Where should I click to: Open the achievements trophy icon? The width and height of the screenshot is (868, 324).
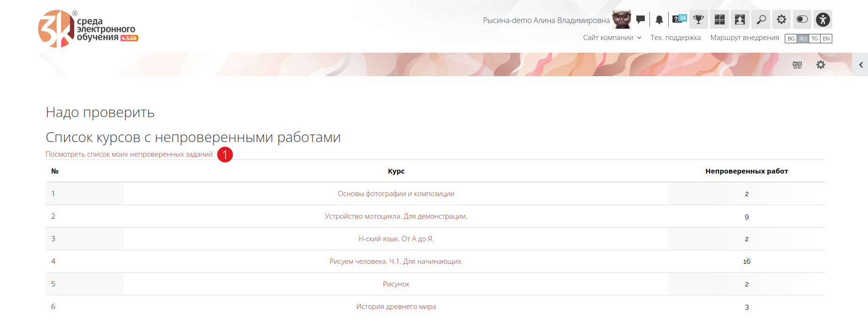click(699, 20)
